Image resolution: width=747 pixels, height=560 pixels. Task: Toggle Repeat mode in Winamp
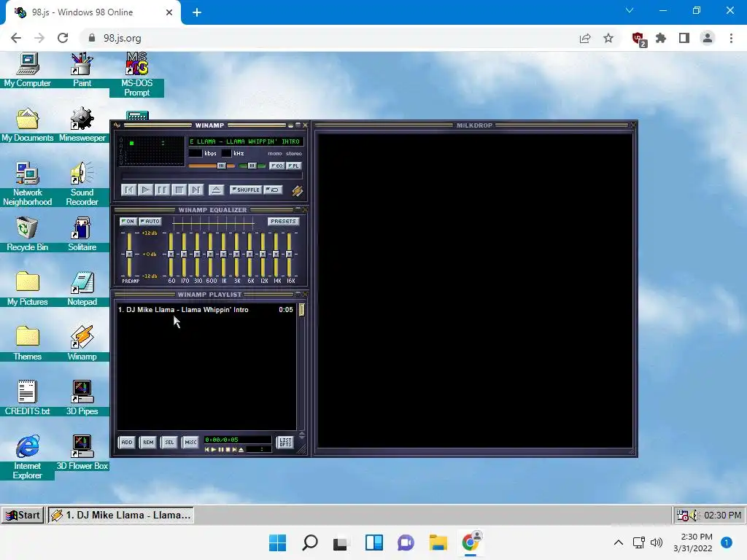pyautogui.click(x=274, y=190)
